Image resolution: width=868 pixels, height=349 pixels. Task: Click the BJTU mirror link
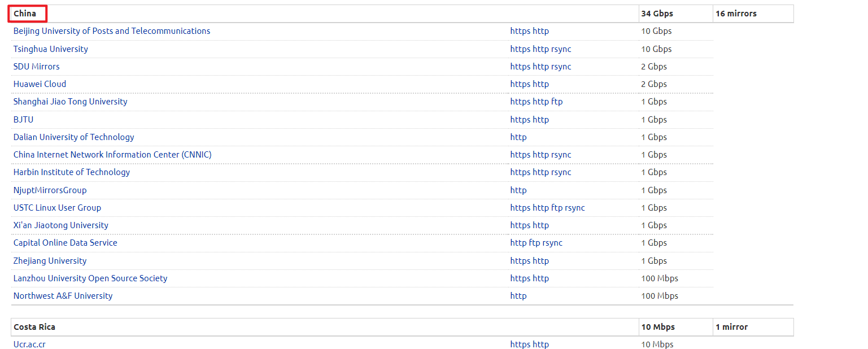coord(24,120)
